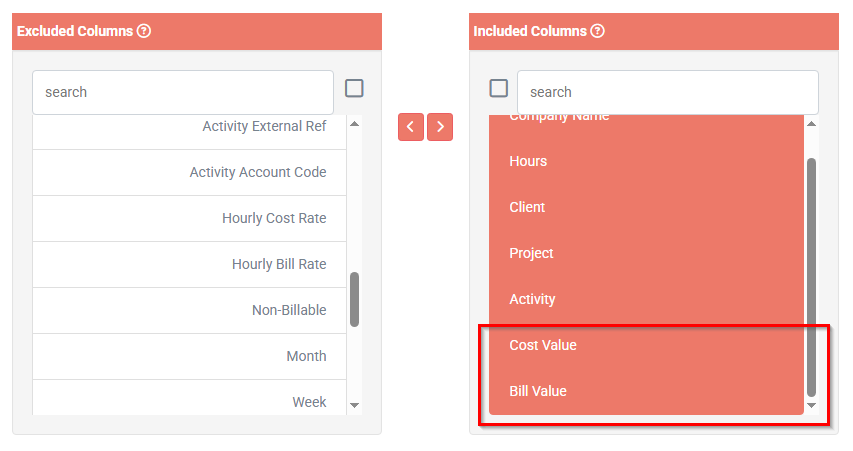The image size is (853, 451).
Task: Click the Included list scroll-up arrow
Action: coord(812,124)
